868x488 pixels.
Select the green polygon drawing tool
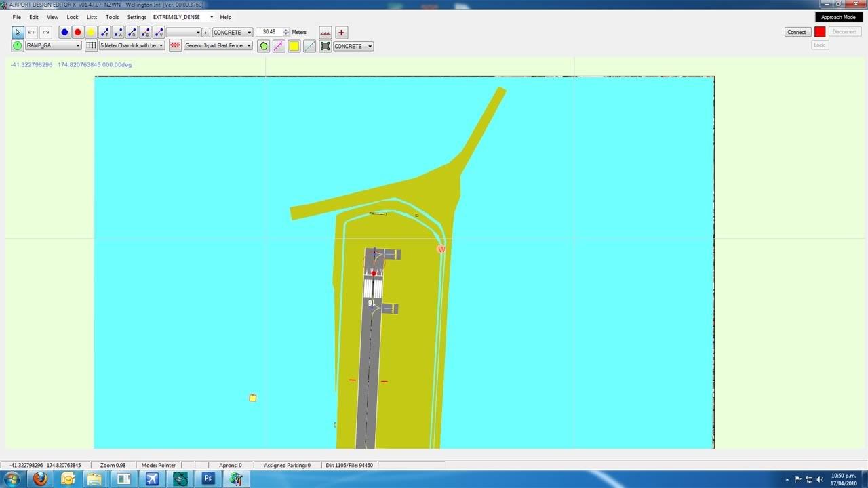264,45
